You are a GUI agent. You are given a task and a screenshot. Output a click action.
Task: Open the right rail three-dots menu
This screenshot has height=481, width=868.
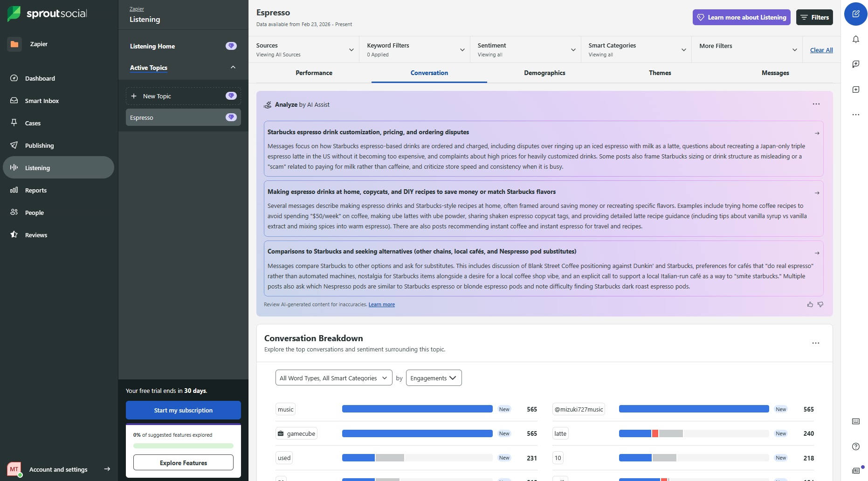[855, 115]
